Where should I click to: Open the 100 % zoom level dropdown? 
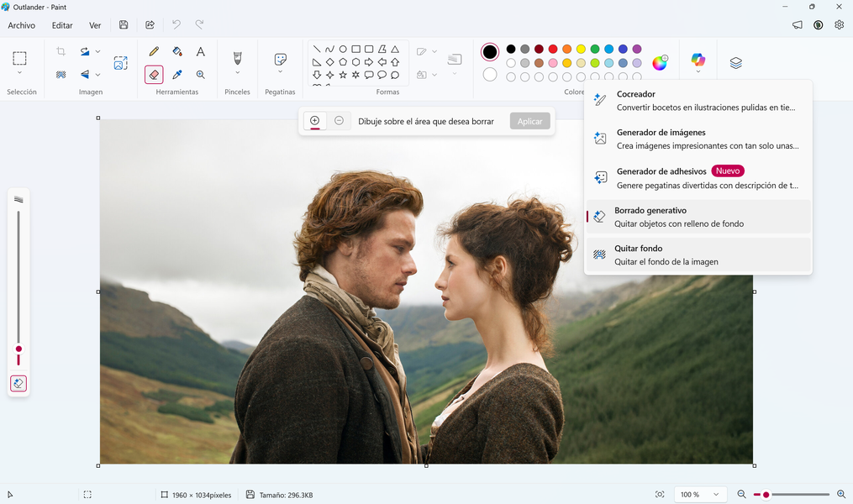click(x=699, y=494)
